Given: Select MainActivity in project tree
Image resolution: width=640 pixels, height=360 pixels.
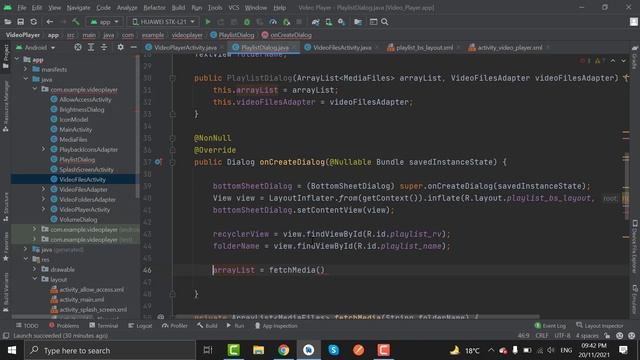Looking at the screenshot, I should (76, 129).
